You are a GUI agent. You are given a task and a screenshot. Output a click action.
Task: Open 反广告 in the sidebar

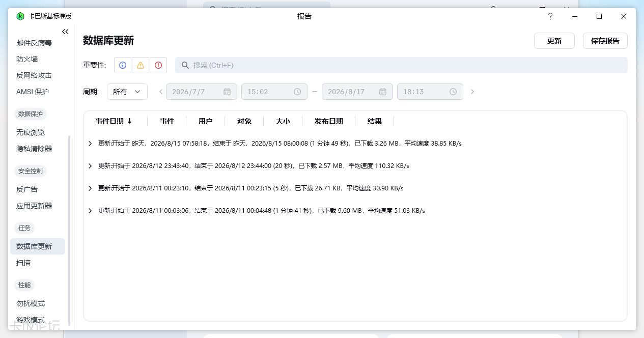coord(27,189)
